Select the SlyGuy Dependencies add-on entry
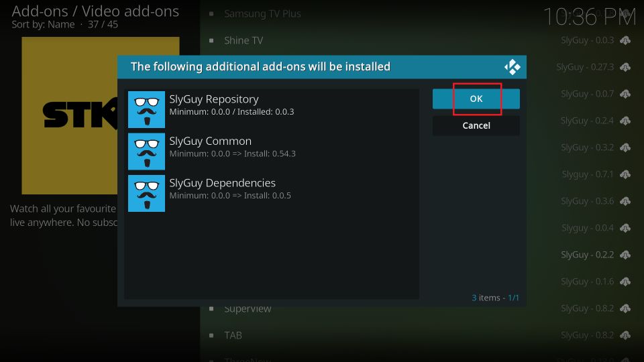 [x=272, y=193]
